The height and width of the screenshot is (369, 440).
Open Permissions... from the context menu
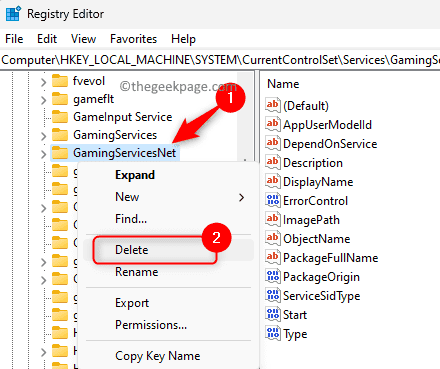(151, 325)
